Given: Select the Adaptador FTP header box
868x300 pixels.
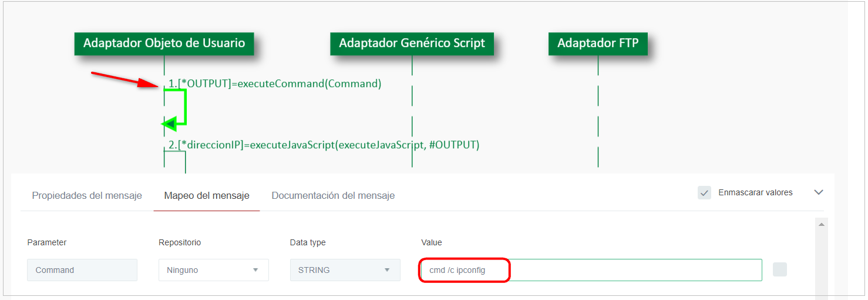Looking at the screenshot, I should (597, 44).
